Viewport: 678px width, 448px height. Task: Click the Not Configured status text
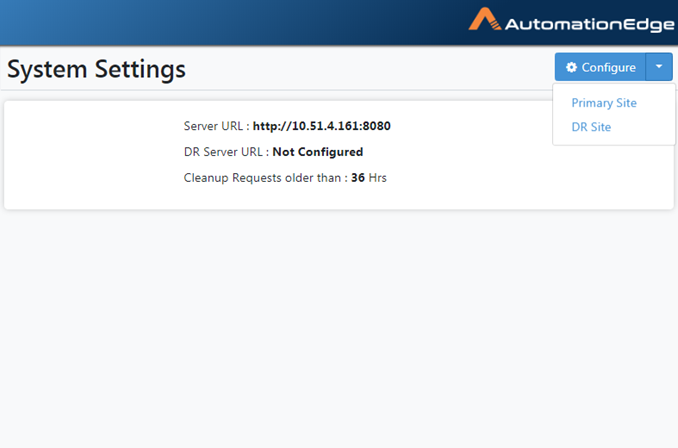[x=318, y=152]
